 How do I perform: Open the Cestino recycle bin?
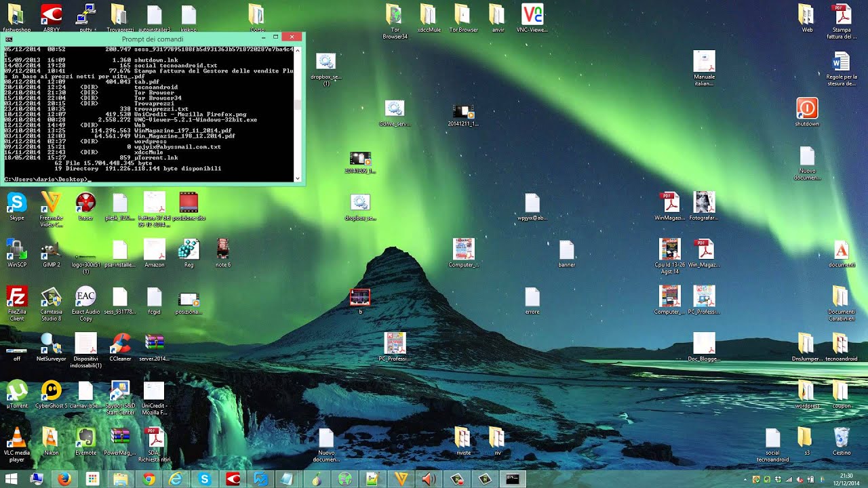[x=841, y=441]
